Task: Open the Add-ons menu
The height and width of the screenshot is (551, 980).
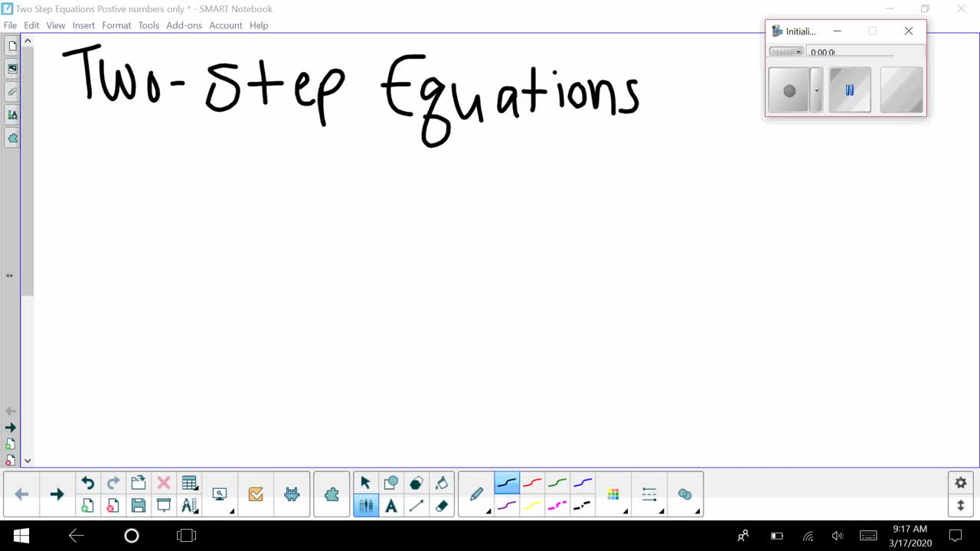Action: (x=184, y=25)
